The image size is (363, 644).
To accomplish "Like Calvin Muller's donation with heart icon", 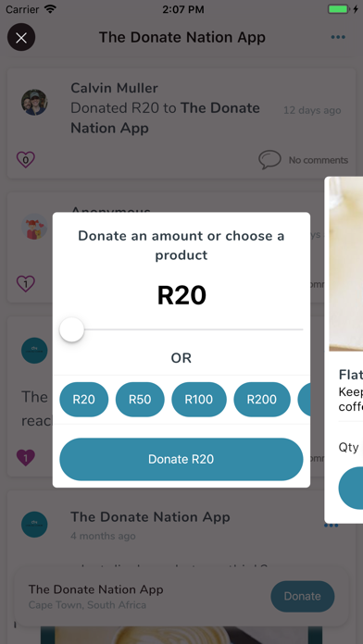I will point(26,160).
